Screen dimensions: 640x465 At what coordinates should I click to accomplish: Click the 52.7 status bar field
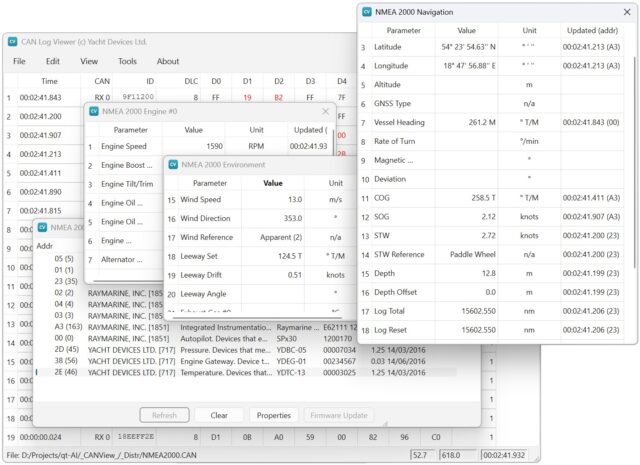pyautogui.click(x=422, y=455)
